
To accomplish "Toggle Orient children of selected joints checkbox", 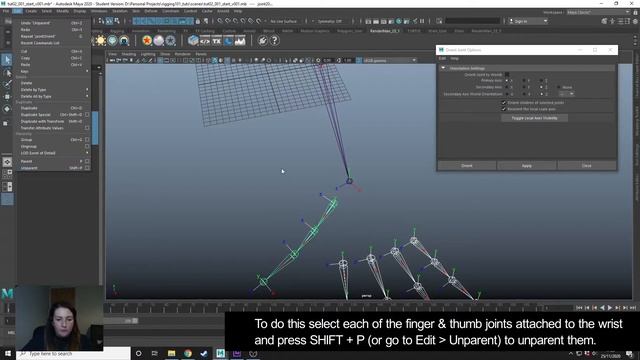I will [x=504, y=103].
